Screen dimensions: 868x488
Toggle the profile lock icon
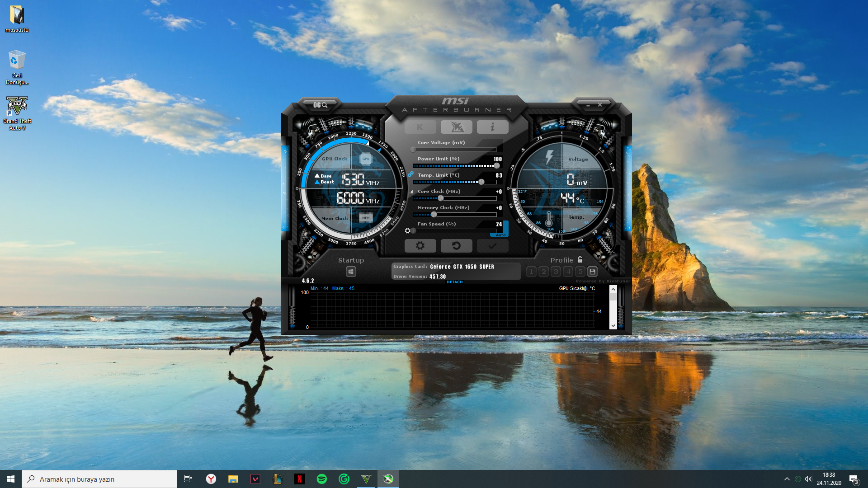pos(580,259)
